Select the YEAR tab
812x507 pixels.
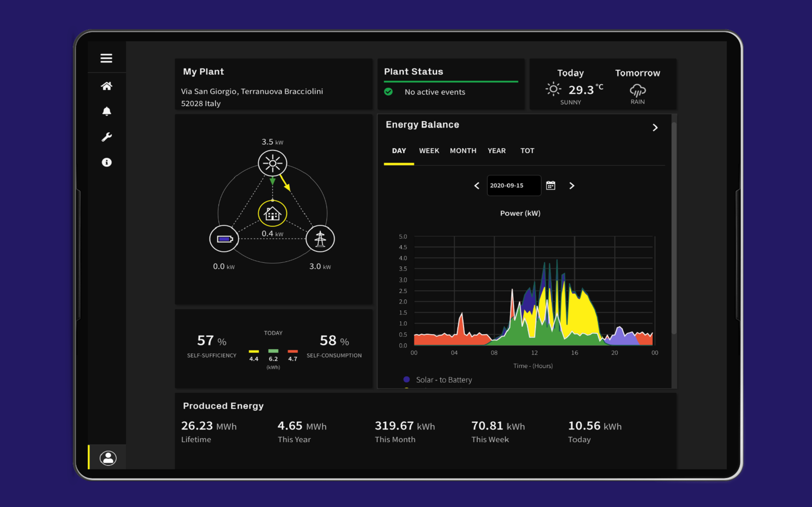tap(496, 150)
